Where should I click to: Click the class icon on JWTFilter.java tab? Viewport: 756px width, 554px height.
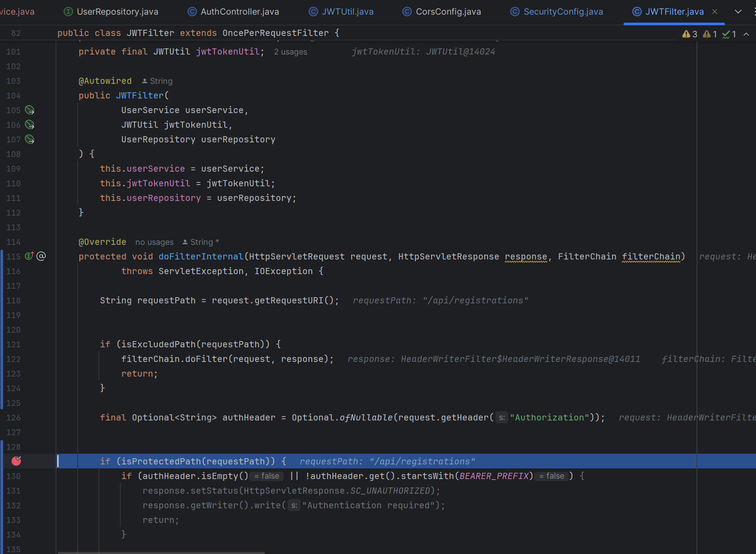(637, 12)
